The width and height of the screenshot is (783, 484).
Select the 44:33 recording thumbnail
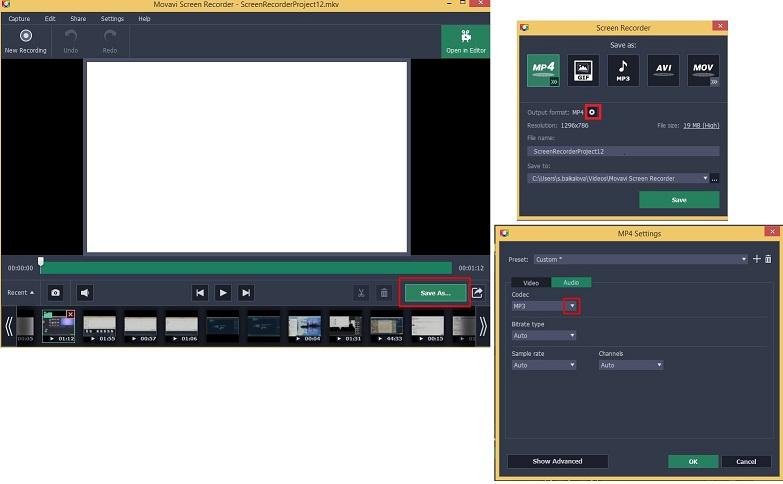tap(387, 328)
